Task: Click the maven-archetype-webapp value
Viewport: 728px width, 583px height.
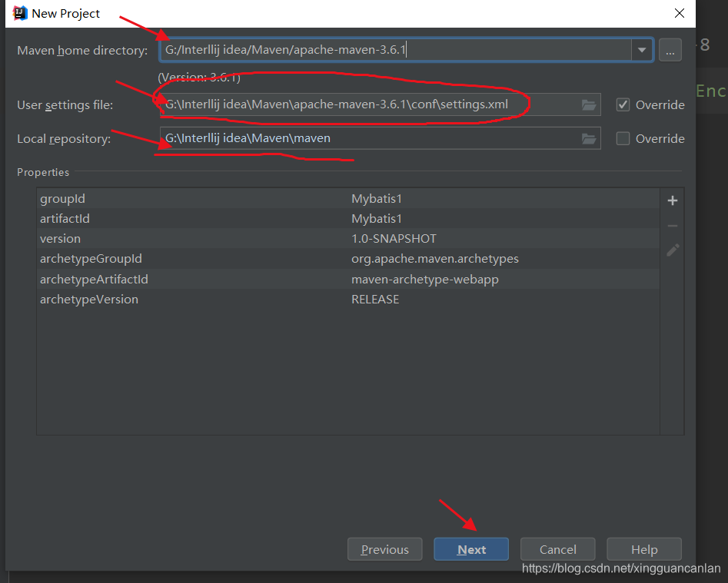Action: click(425, 279)
